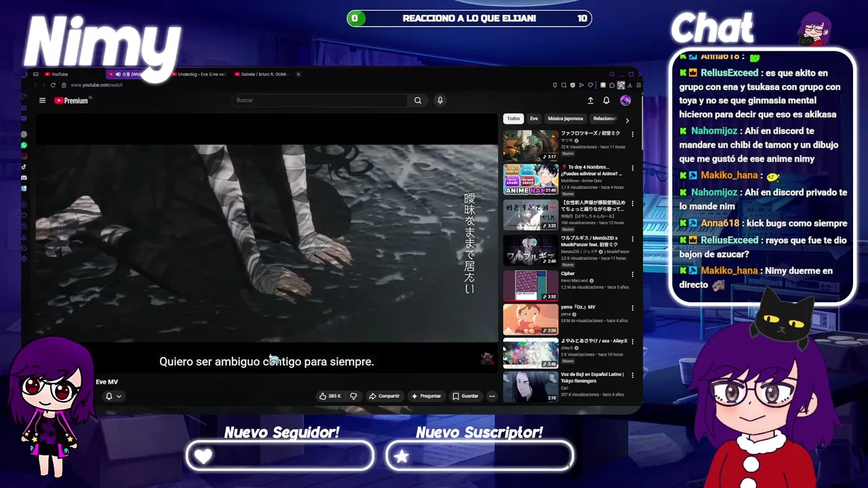Open Discord in the browser sidebar
This screenshot has height=488, width=868.
click(24, 178)
